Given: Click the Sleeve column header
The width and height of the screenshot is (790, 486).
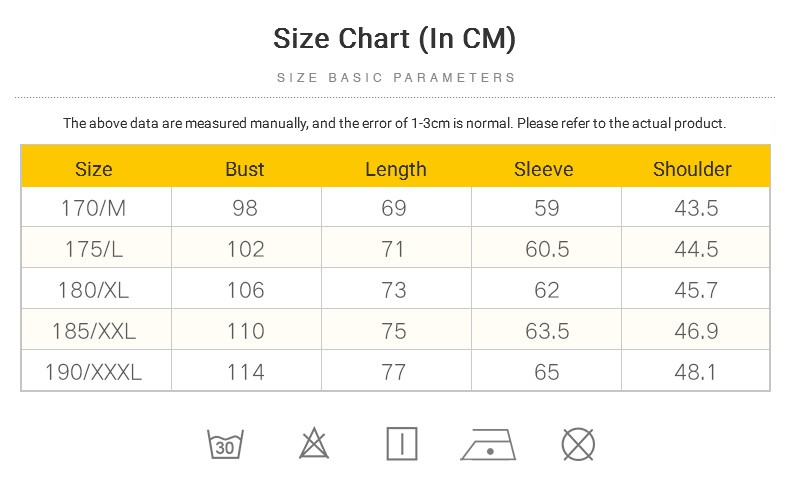Looking at the screenshot, I should click(544, 169).
